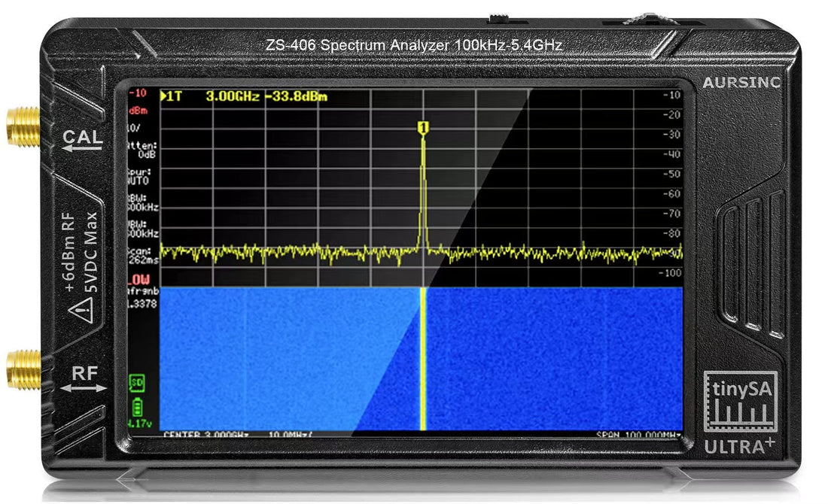The width and height of the screenshot is (828, 504).
Task: Tap the green battery level icon
Action: point(136,408)
